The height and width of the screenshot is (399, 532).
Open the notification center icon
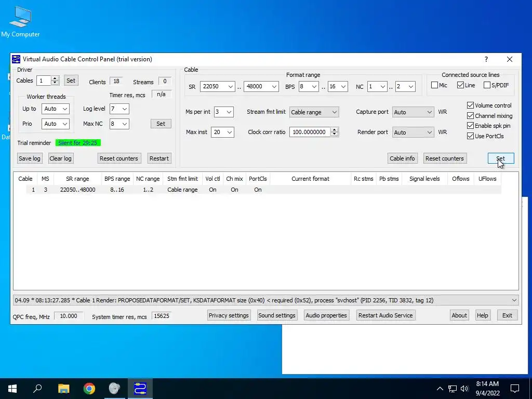[515, 389]
